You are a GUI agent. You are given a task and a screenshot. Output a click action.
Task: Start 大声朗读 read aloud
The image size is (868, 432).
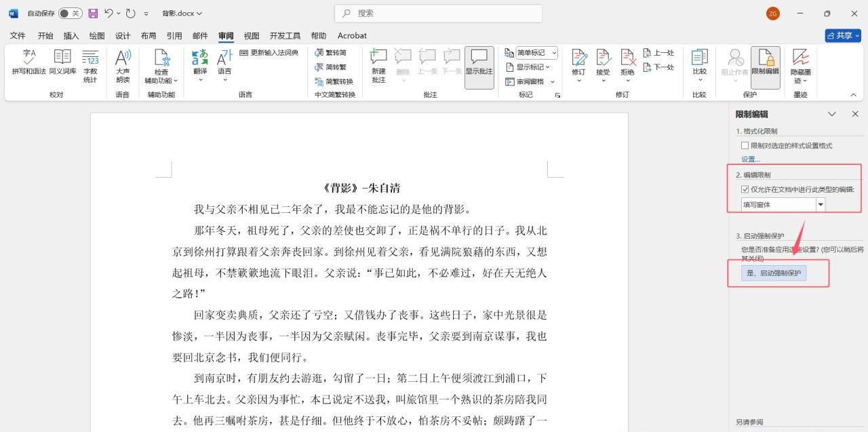pos(123,64)
